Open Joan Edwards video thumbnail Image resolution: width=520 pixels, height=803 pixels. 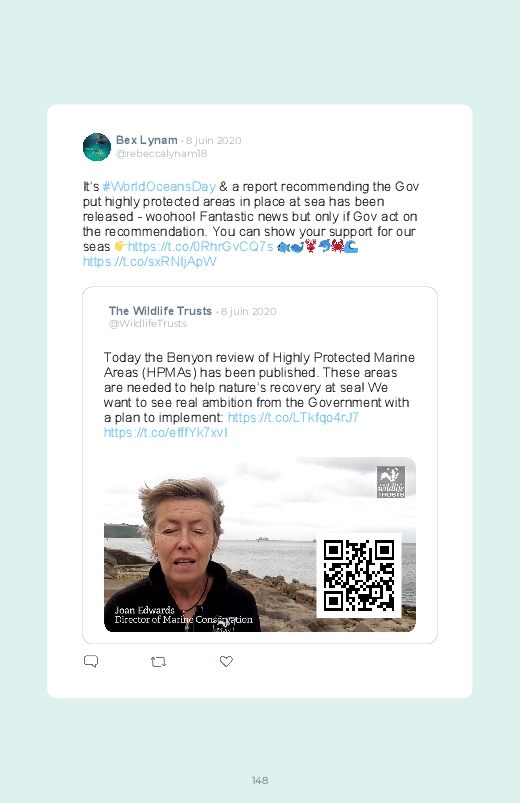260,544
